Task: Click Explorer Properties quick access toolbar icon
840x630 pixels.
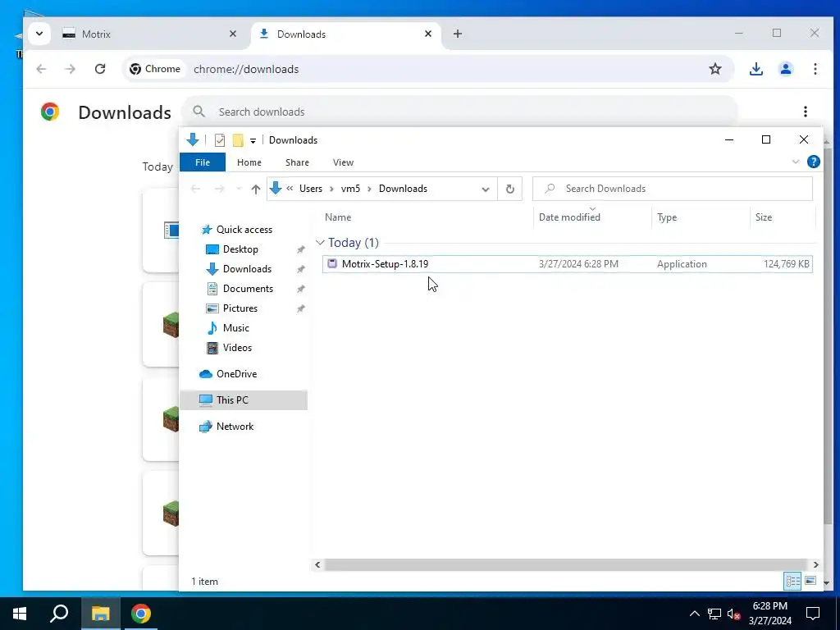Action: click(x=220, y=139)
